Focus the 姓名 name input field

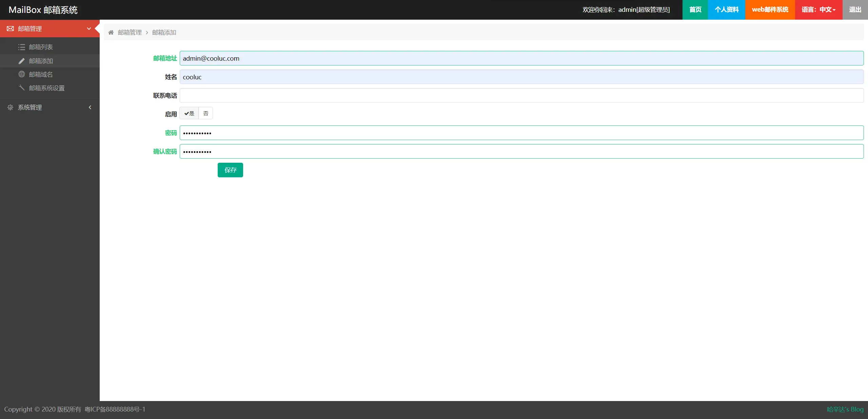coord(521,77)
